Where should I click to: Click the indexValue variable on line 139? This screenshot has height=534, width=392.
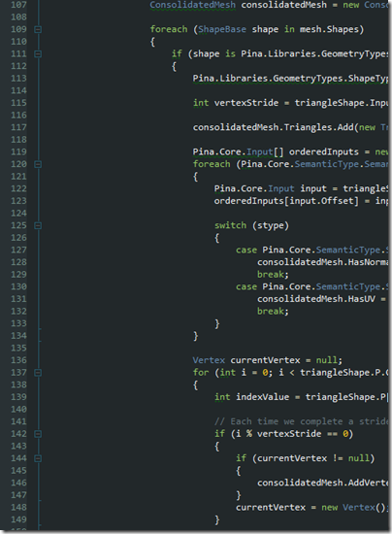point(263,397)
